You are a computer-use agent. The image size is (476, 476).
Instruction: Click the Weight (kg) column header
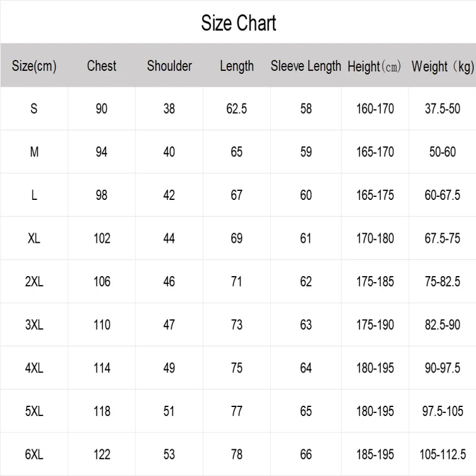(442, 67)
